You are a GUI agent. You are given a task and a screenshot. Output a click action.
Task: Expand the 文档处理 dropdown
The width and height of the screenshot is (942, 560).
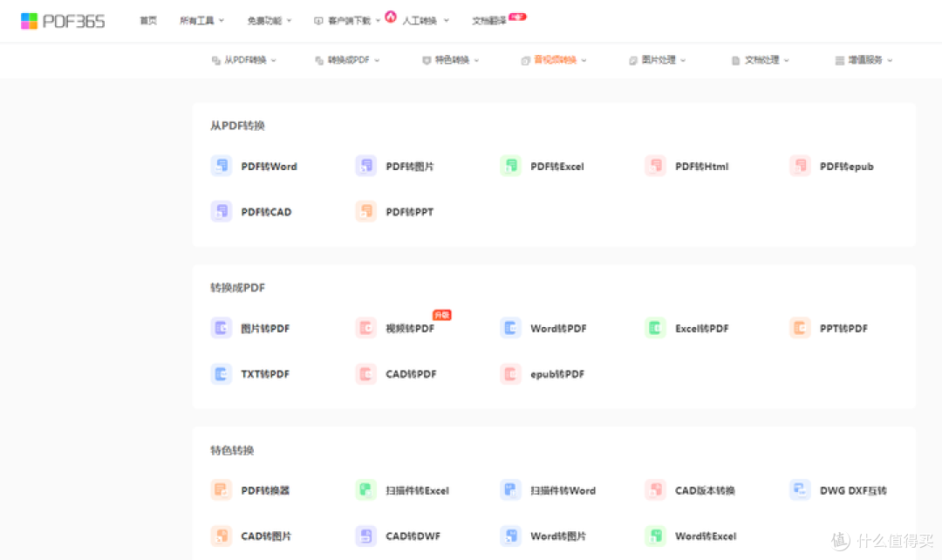[761, 60]
